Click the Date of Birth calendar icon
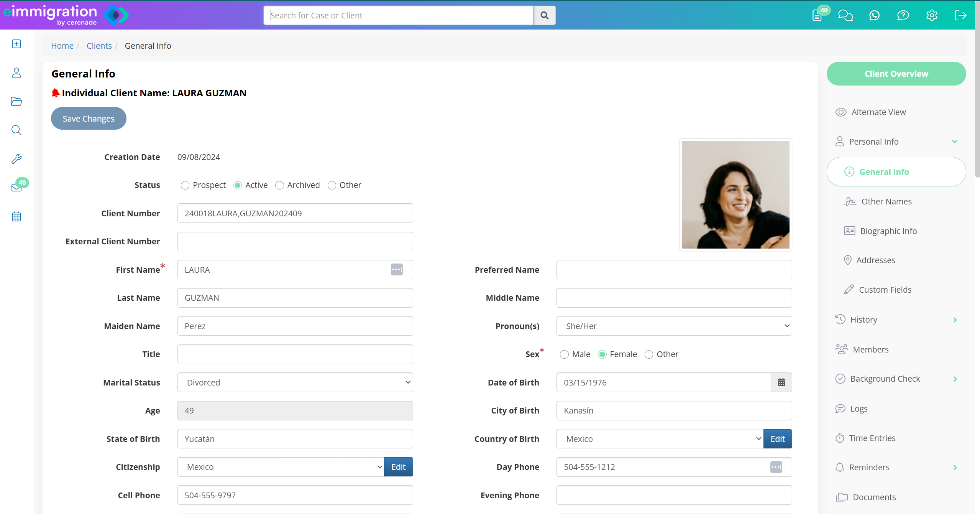This screenshot has width=980, height=514. 781,382
